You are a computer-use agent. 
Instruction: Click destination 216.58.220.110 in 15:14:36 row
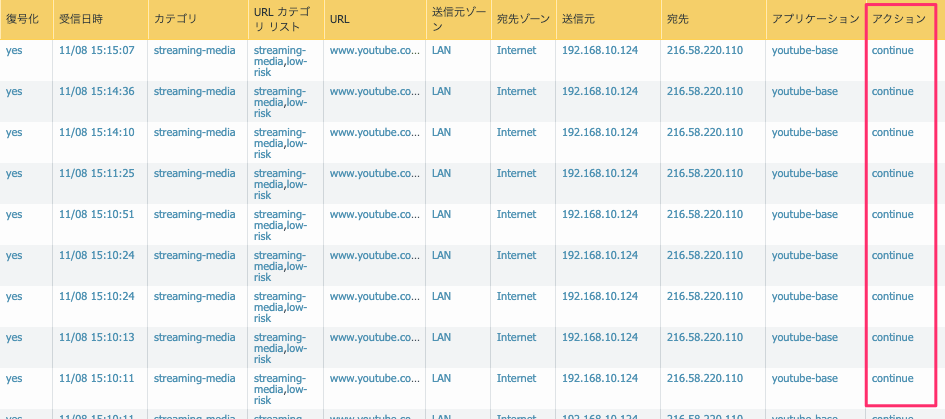pos(705,92)
